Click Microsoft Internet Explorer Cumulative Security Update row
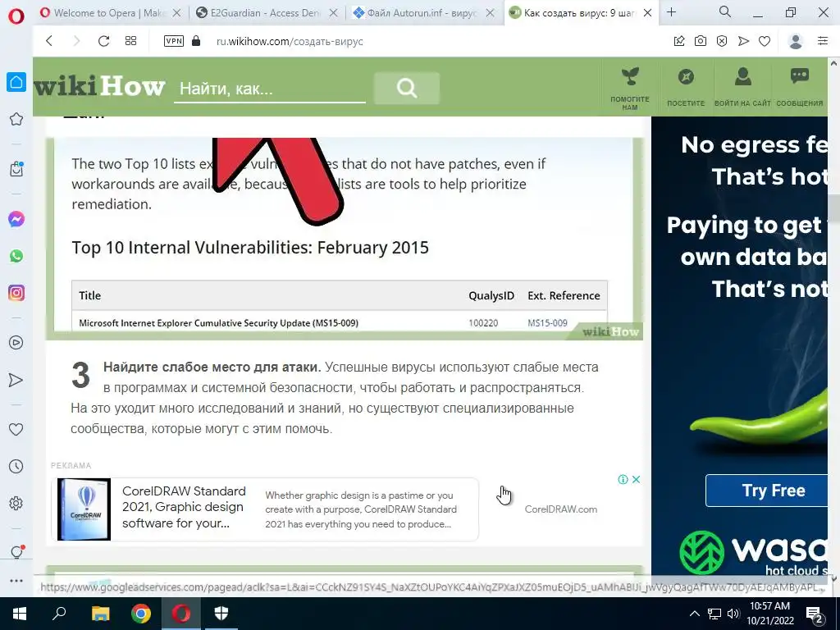Image resolution: width=840 pixels, height=630 pixels. coord(339,322)
